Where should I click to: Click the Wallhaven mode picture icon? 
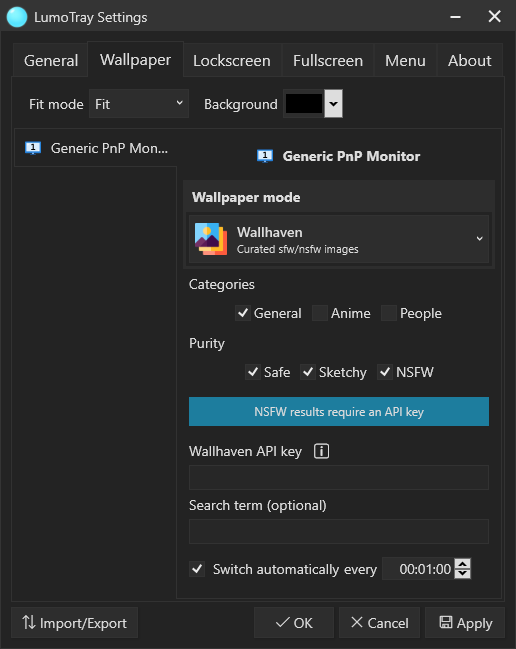coord(211,239)
